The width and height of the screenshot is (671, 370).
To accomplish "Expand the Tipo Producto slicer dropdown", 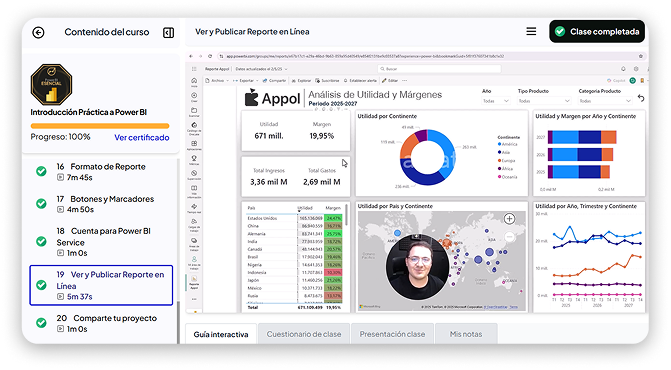I will (544, 101).
